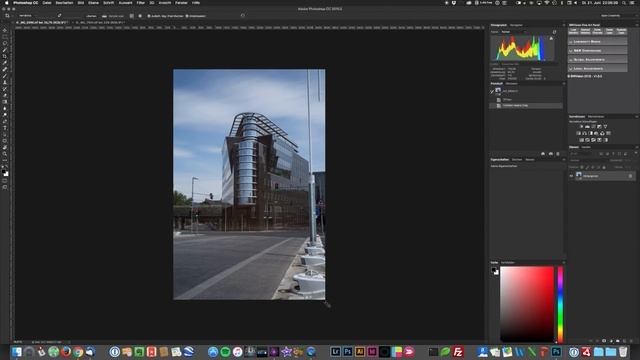The height and width of the screenshot is (360, 640).
Task: Open the Farbe panel flyout menu
Action: click(x=564, y=262)
